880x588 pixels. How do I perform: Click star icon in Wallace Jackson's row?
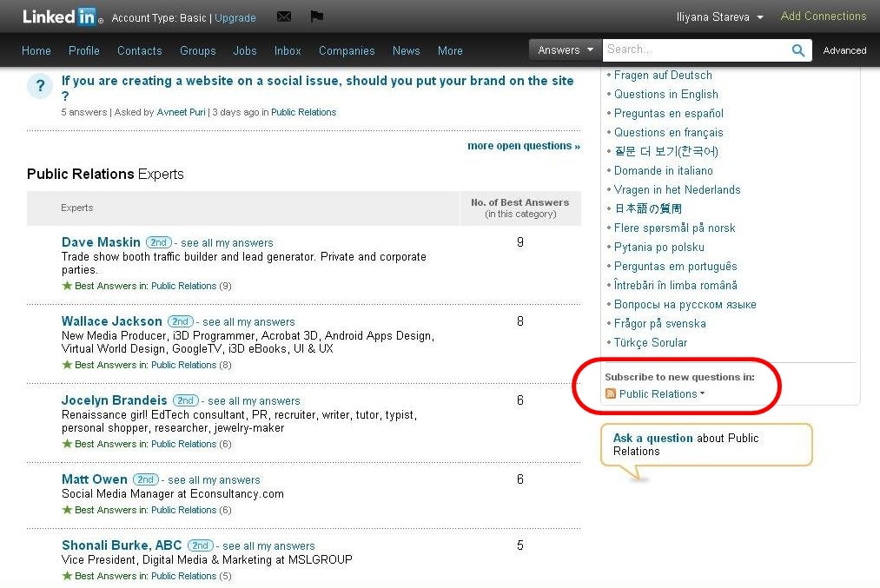tap(67, 365)
